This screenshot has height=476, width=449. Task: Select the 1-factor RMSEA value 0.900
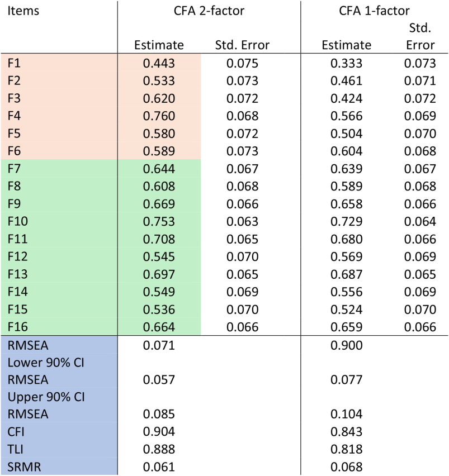[x=346, y=345]
